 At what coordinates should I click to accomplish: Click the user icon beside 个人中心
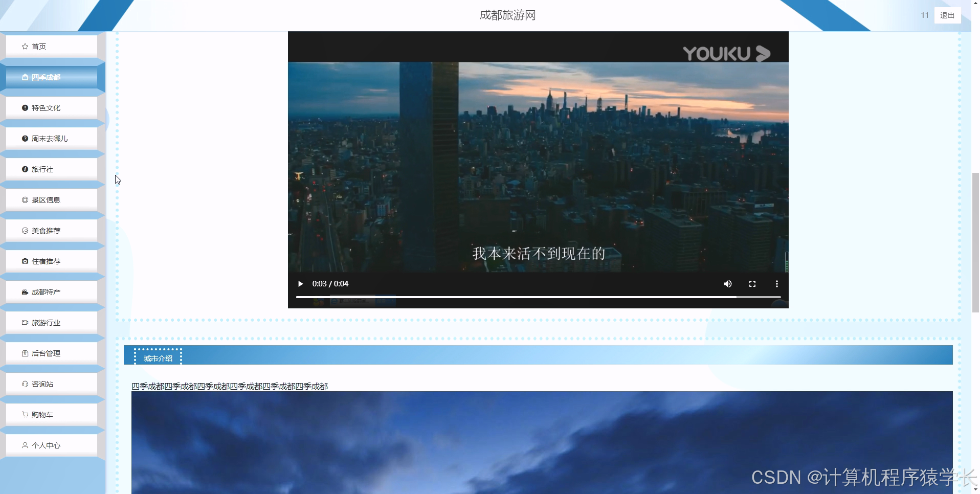25,445
